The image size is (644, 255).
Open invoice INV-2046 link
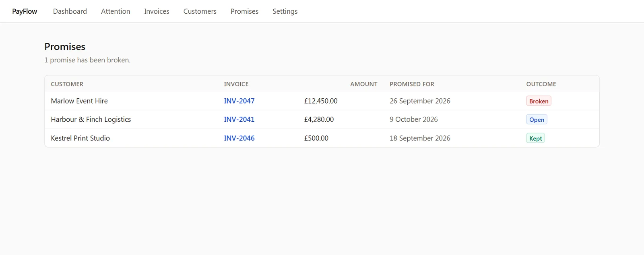tap(239, 138)
